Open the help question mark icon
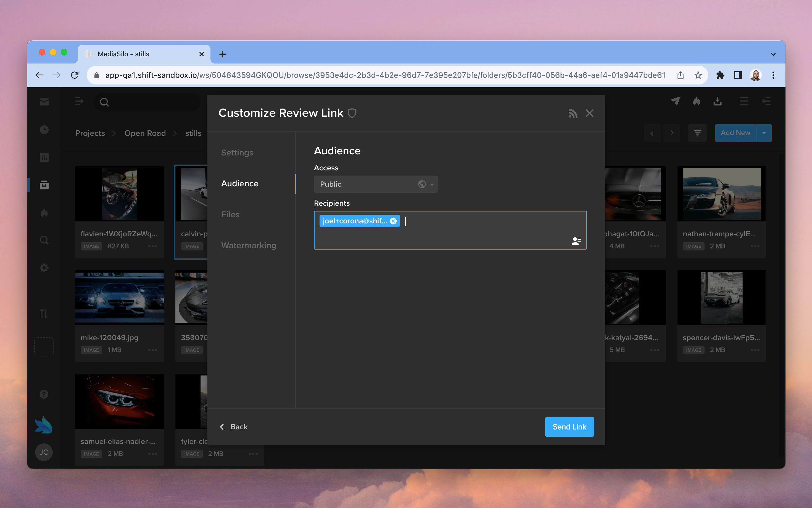 (x=44, y=394)
